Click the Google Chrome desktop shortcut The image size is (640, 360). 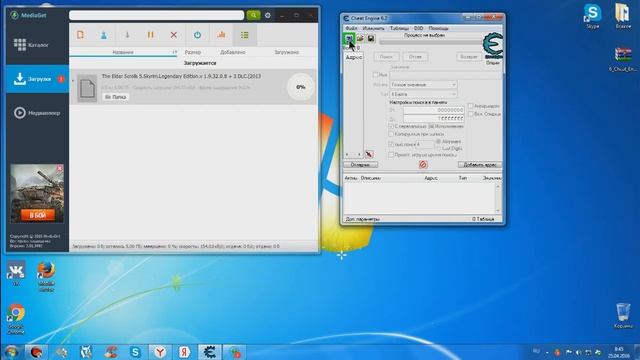[x=16, y=318]
